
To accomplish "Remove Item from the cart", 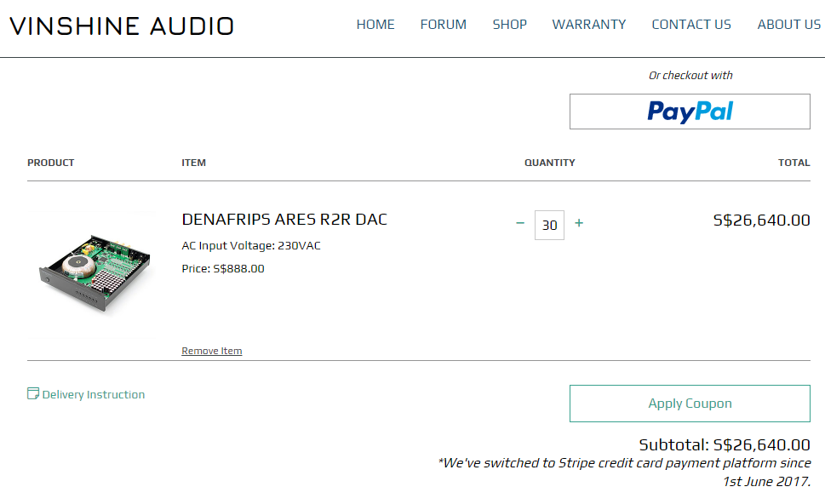I will [211, 351].
